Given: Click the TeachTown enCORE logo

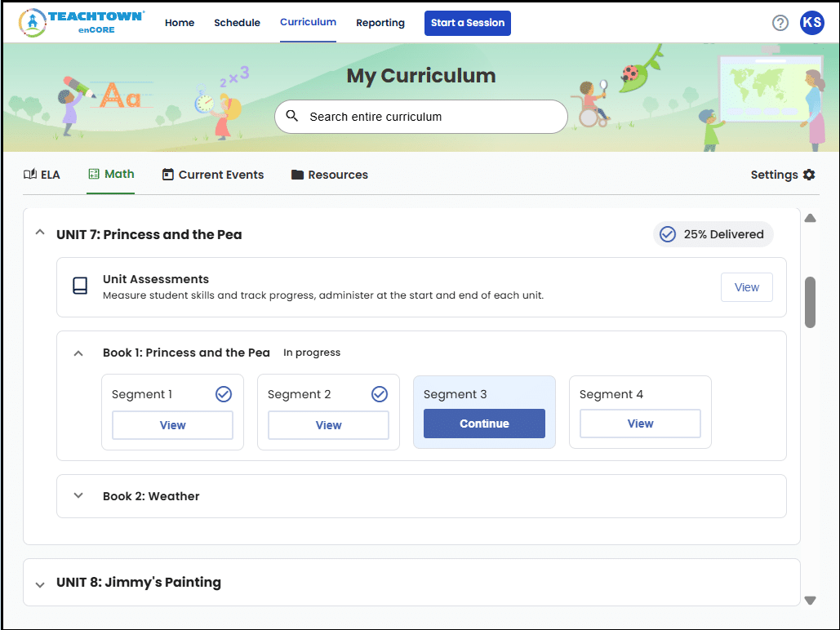Looking at the screenshot, I should click(81, 23).
